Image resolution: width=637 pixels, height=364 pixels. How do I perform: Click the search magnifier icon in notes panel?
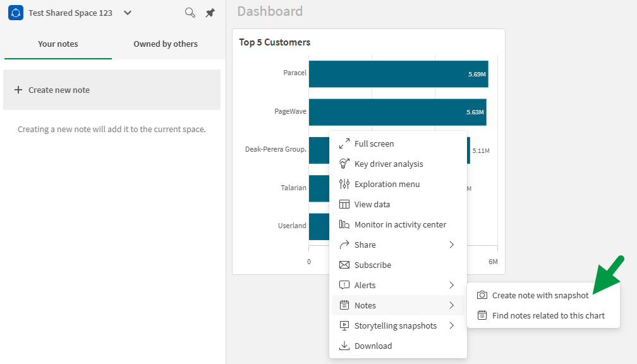[190, 13]
